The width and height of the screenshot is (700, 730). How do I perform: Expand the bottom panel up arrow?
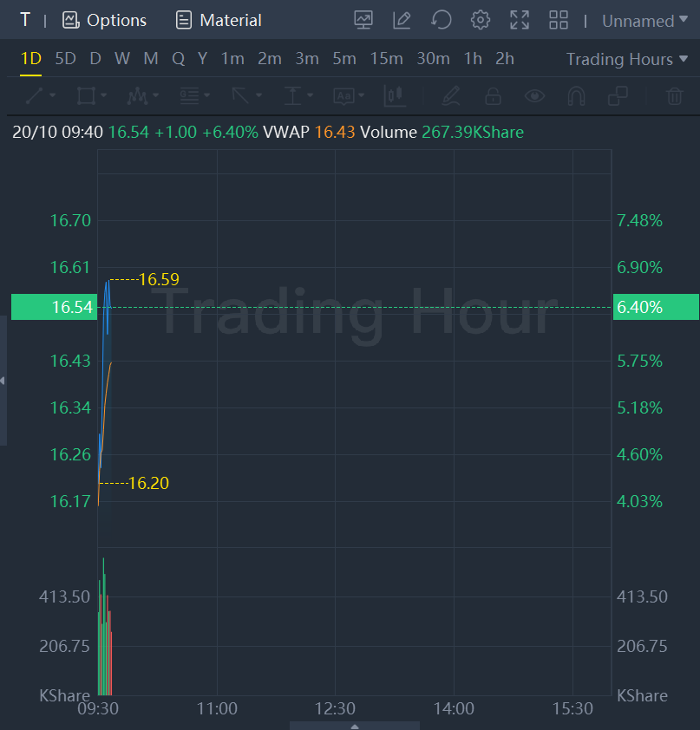click(355, 726)
